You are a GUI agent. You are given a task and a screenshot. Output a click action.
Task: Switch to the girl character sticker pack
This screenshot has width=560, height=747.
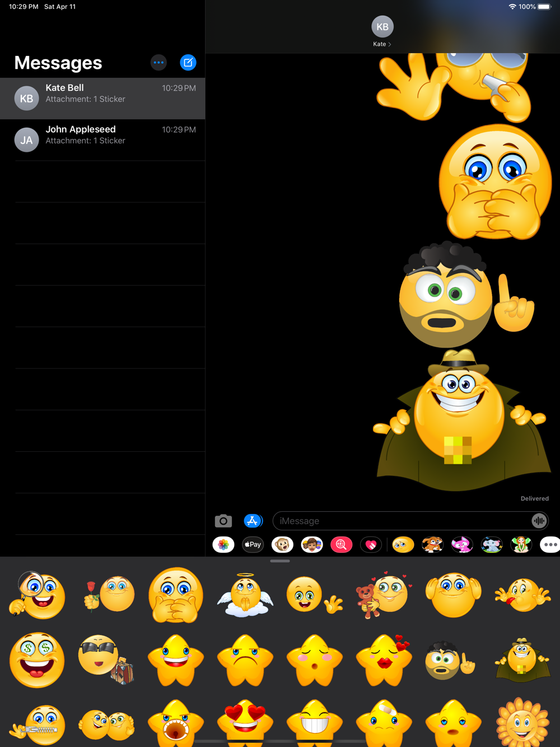[x=521, y=544]
